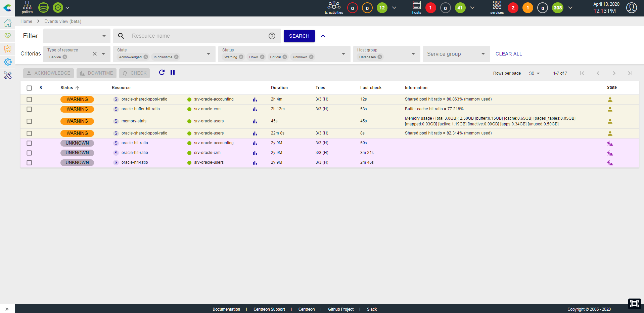Pause auto-refresh with the pause icon
Screen dimensions: 644x313
[x=173, y=72]
